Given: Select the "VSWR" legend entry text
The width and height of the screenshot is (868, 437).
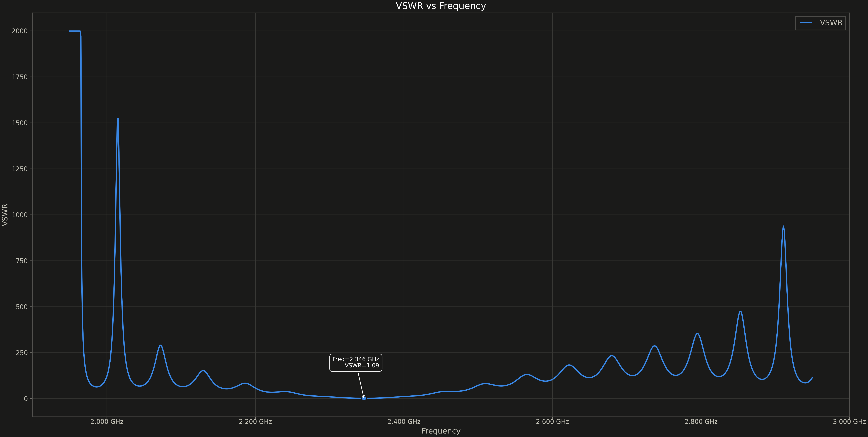Looking at the screenshot, I should click(x=831, y=23).
